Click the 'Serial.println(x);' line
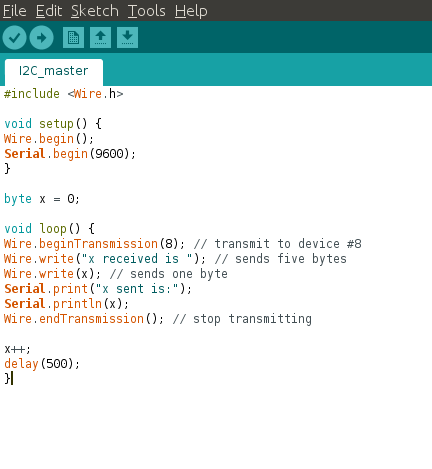This screenshot has height=469, width=432. (x=66, y=304)
